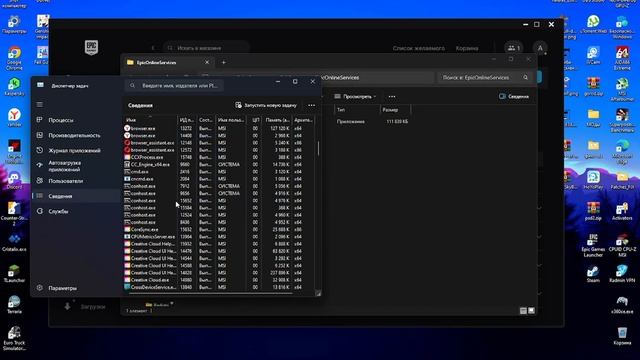640x360 pixels.
Task: Add new tab in File Explorer
Action: click(224, 62)
